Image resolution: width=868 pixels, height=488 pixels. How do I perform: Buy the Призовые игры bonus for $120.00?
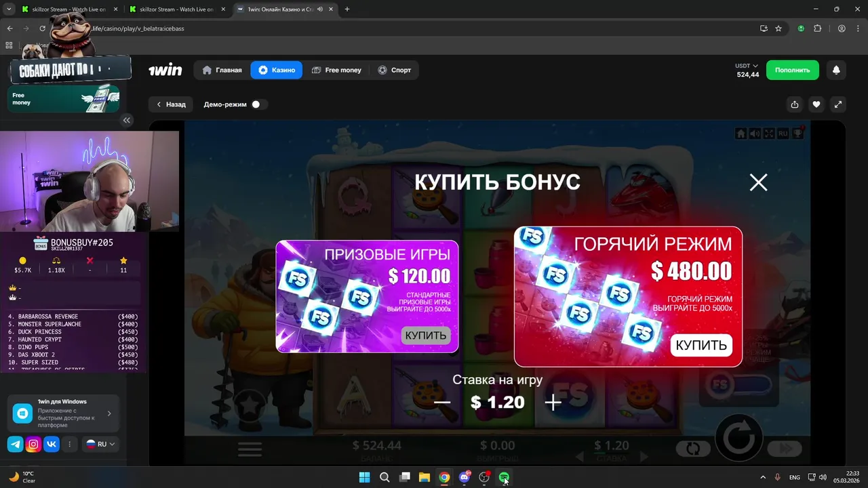coord(425,335)
